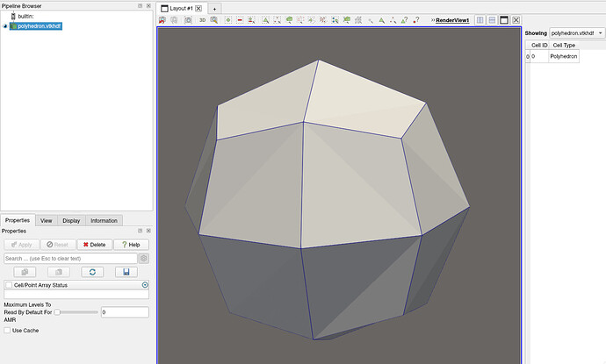
Task: Adjust the AMR maximum levels slider
Action: click(x=58, y=311)
